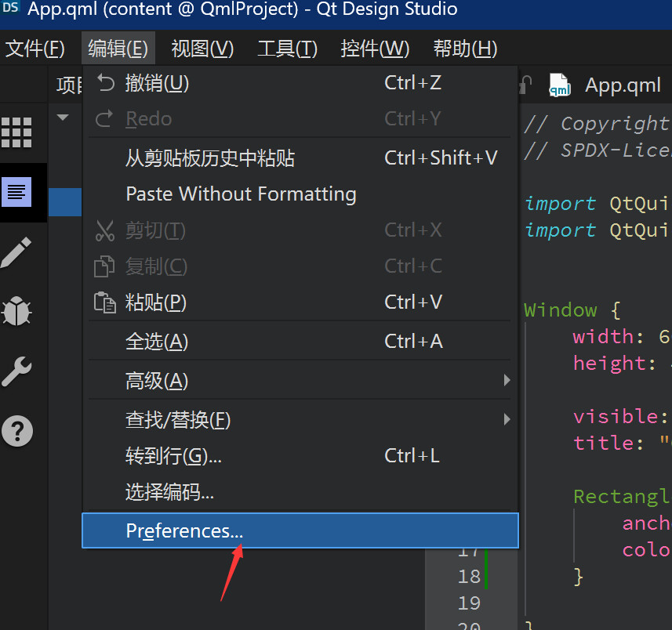
Task: Click the DS application icon
Action: [10, 7]
